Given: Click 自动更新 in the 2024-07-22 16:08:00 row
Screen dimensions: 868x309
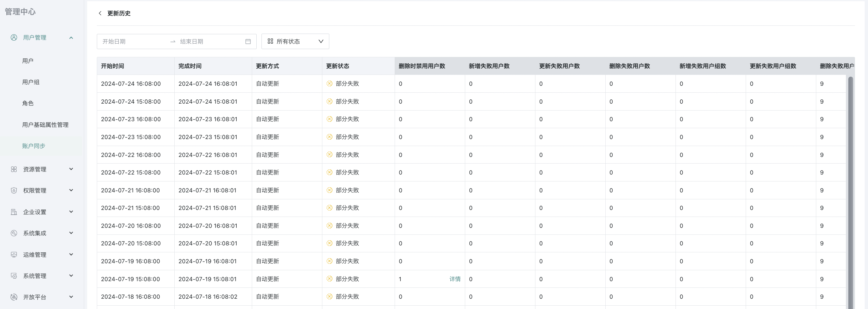Looking at the screenshot, I should click(268, 155).
